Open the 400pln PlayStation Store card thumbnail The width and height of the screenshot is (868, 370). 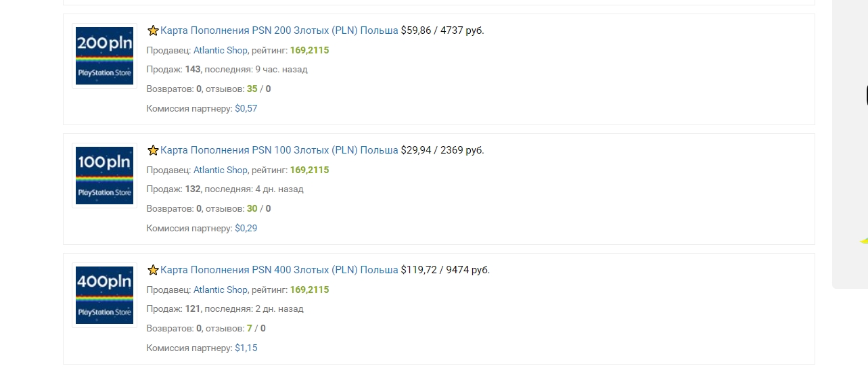tap(104, 295)
